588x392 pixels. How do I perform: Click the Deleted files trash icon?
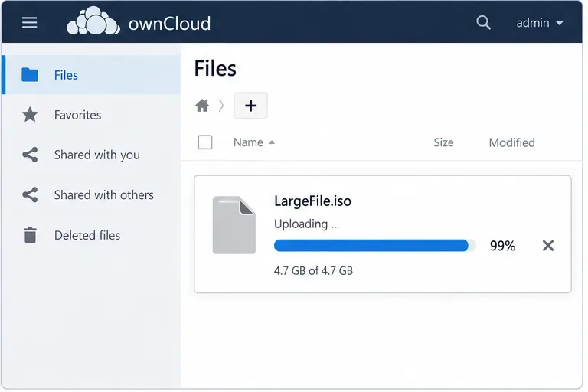(30, 235)
